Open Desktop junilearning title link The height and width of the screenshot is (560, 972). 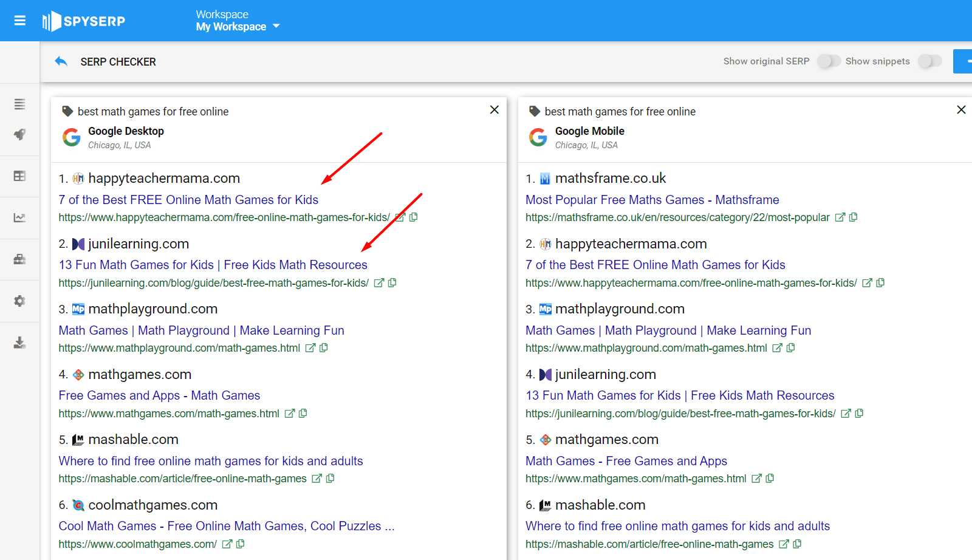pos(213,265)
